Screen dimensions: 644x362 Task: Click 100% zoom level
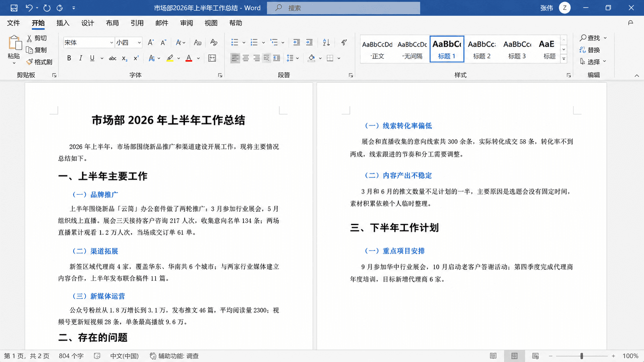[x=630, y=356]
